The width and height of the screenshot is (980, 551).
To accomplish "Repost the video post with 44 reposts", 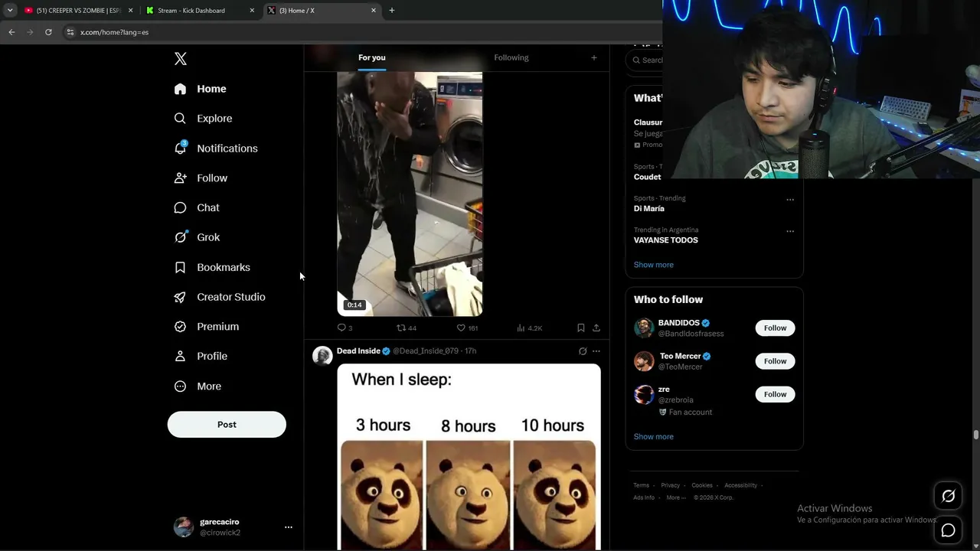I will point(401,328).
